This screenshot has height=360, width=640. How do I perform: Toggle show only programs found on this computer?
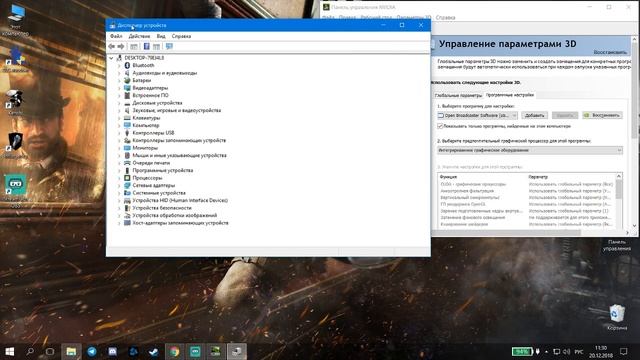click(x=440, y=126)
